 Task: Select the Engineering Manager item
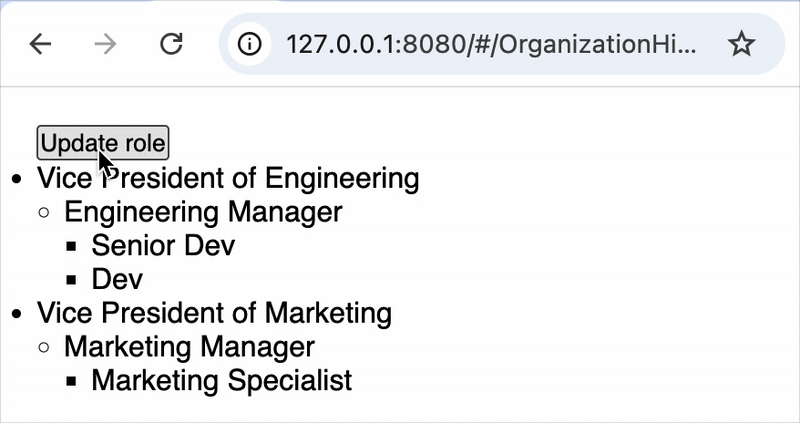[203, 212]
